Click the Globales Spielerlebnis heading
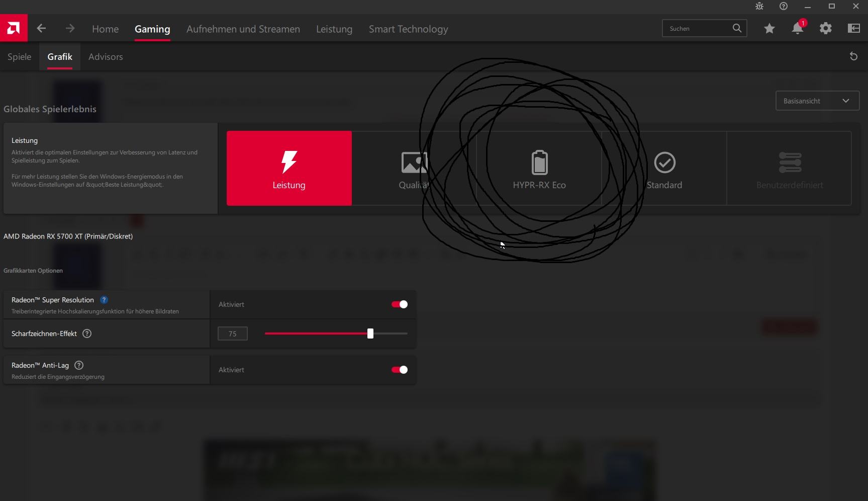 pos(50,109)
